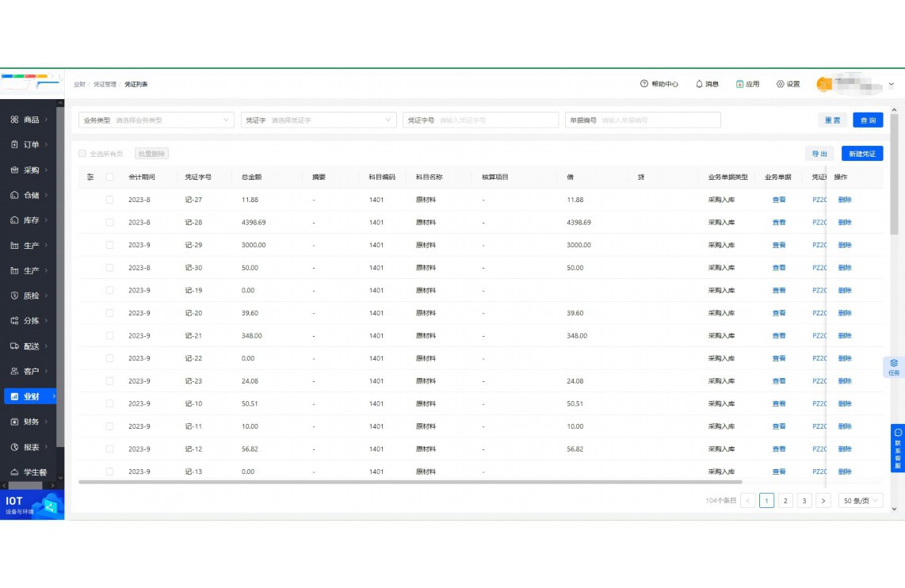This screenshot has height=588, width=905.
Task: Open the 帮助中心 help icon
Action: tap(644, 84)
